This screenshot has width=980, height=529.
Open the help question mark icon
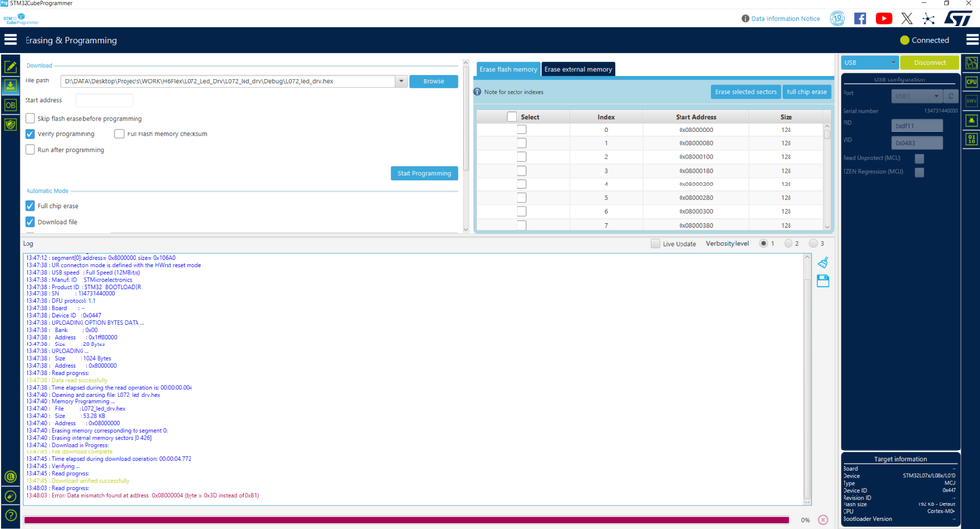click(10, 515)
